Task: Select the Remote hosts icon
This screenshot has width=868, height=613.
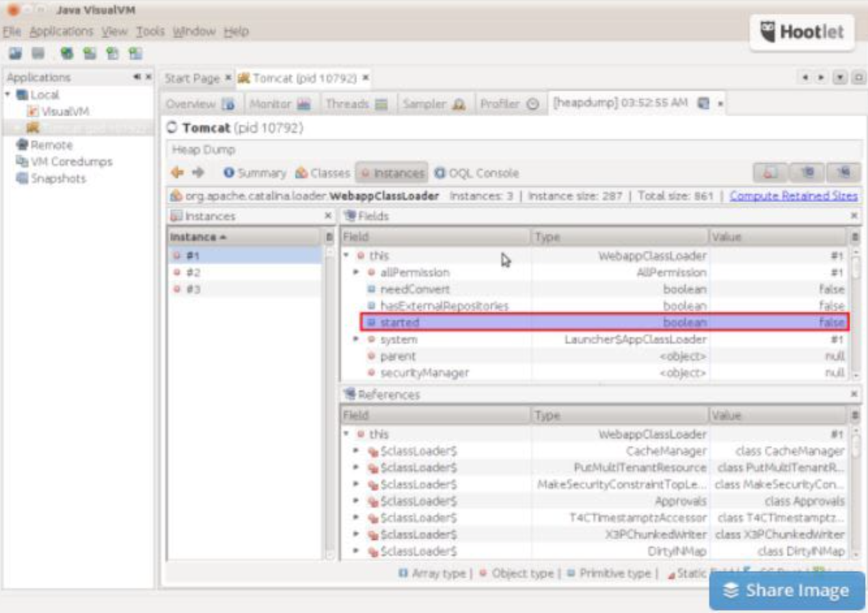Action: (x=22, y=144)
